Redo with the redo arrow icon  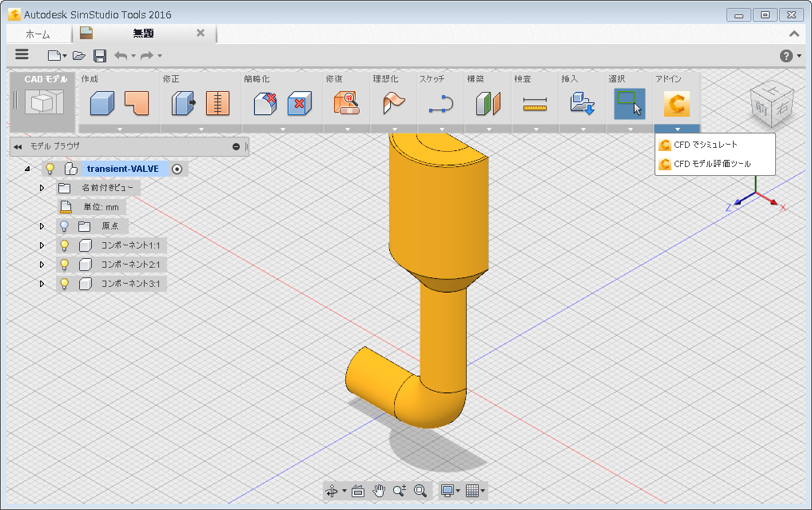[147, 55]
